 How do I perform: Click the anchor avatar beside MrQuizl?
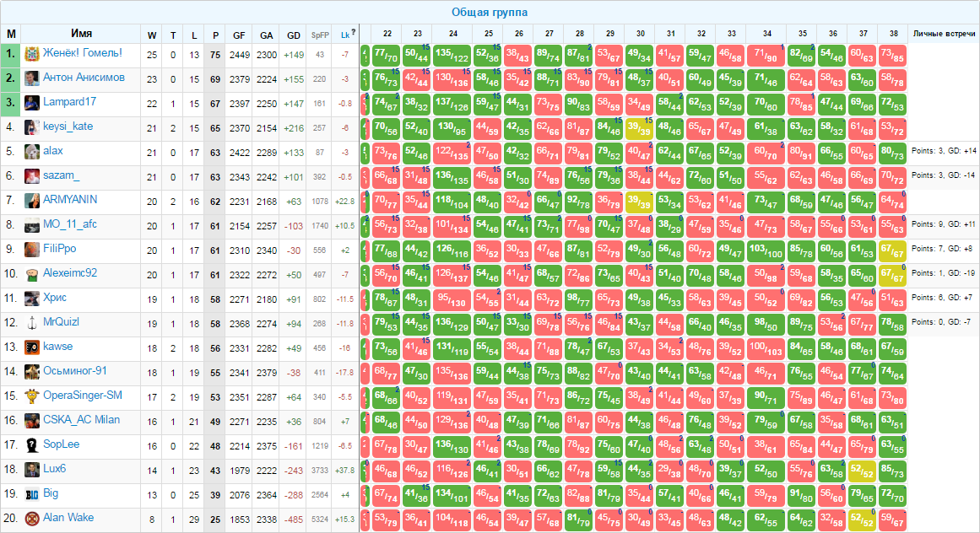[32, 323]
